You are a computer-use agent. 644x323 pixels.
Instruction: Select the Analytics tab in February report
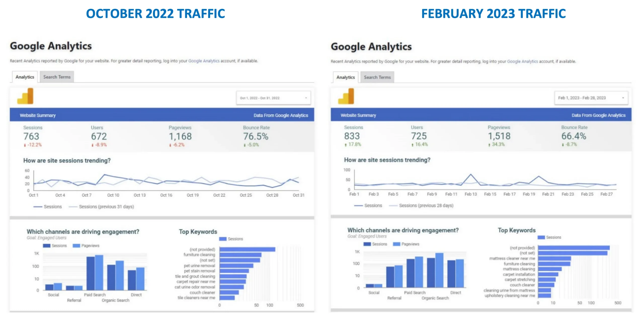coord(345,77)
